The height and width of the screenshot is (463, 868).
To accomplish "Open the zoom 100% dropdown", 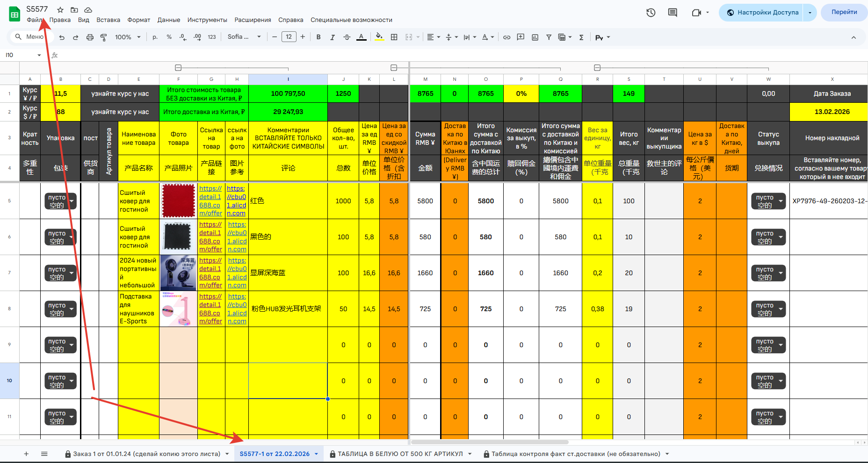I will [128, 37].
